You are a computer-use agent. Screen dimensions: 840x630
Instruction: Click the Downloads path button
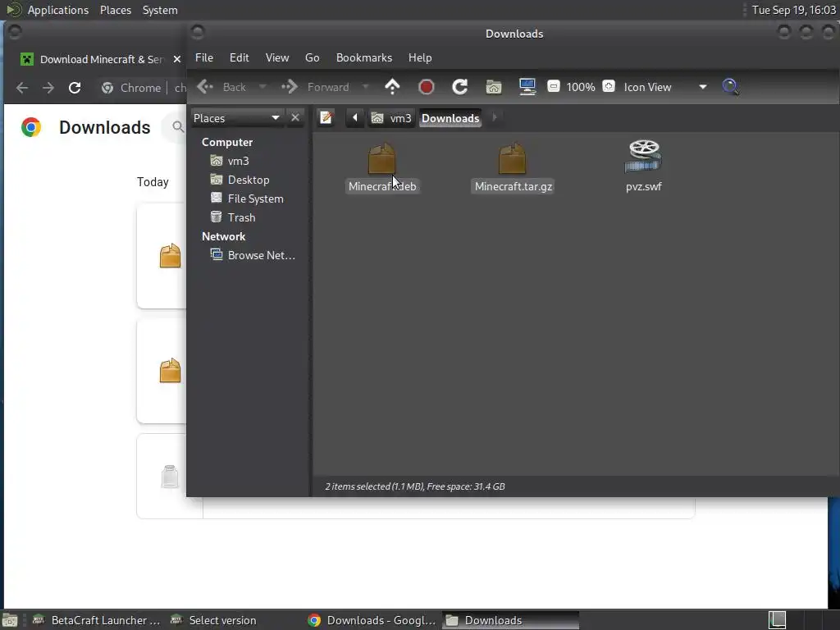pos(450,118)
